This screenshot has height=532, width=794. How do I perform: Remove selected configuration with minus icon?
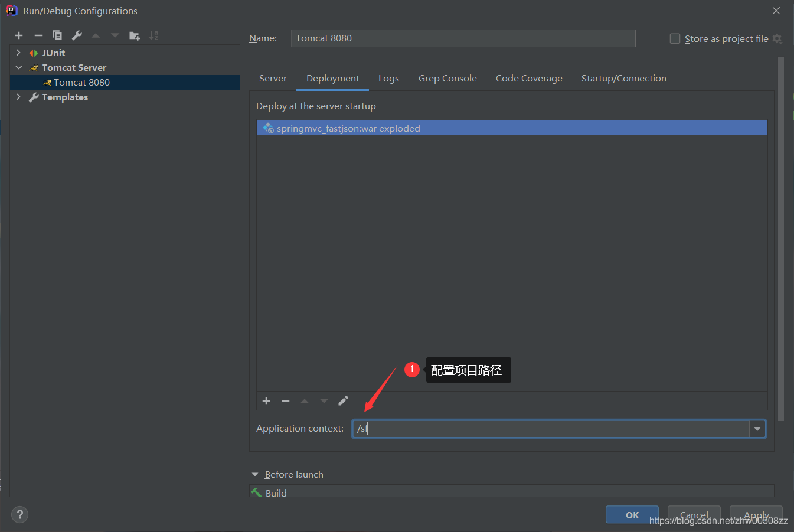[38, 35]
